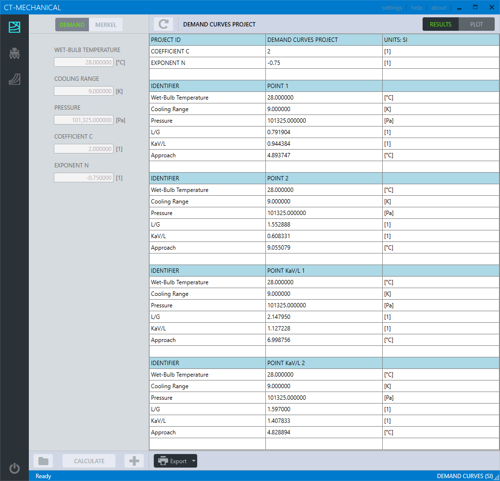
Task: Click the Cooling Range input field
Action: (x=84, y=91)
